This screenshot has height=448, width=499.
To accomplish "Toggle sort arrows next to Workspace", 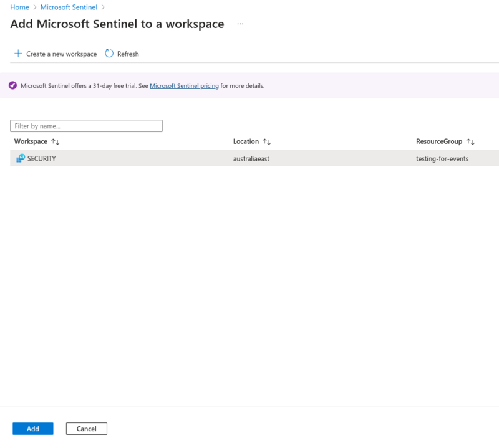I will tap(56, 142).
